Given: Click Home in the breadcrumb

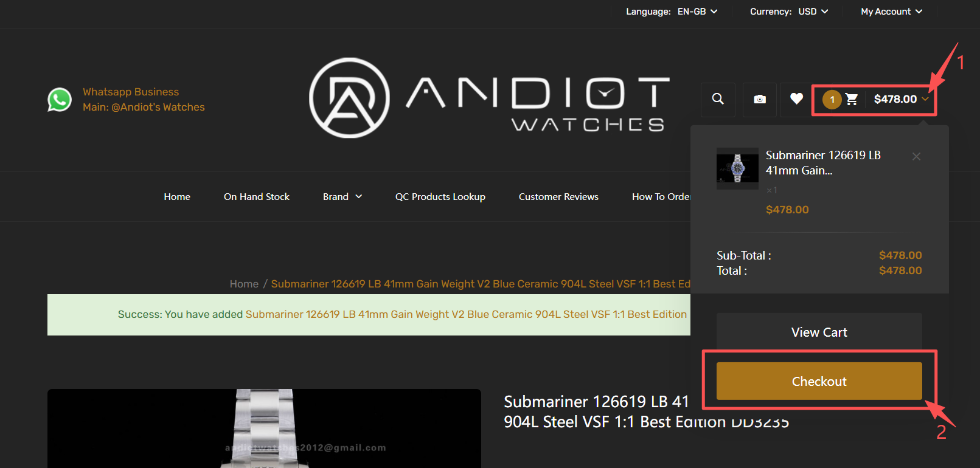Looking at the screenshot, I should tap(244, 284).
